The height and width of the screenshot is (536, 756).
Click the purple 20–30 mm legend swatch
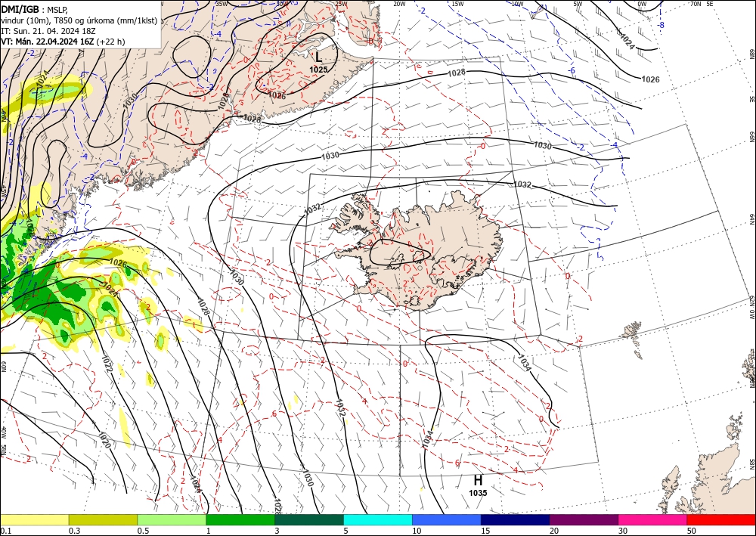584,519
